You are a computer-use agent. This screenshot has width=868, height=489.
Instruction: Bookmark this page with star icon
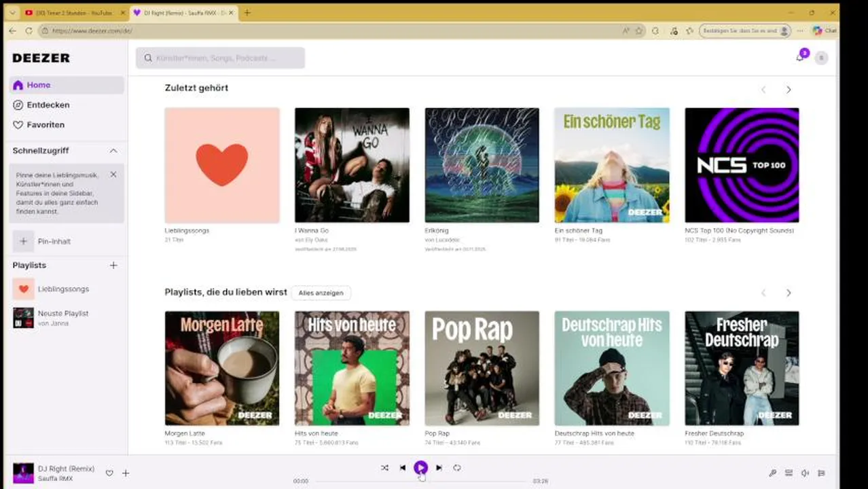(x=638, y=31)
